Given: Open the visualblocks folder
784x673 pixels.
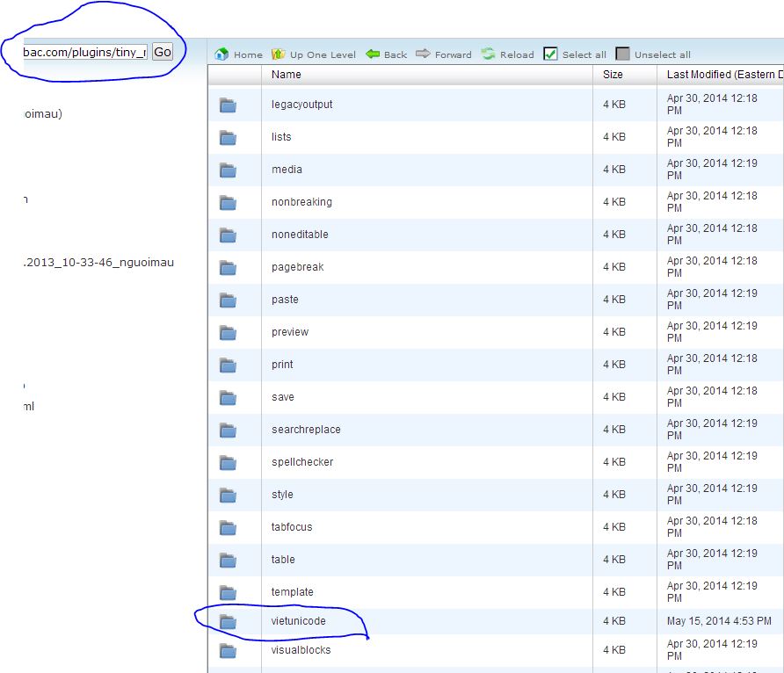Looking at the screenshot, I should 301,651.
